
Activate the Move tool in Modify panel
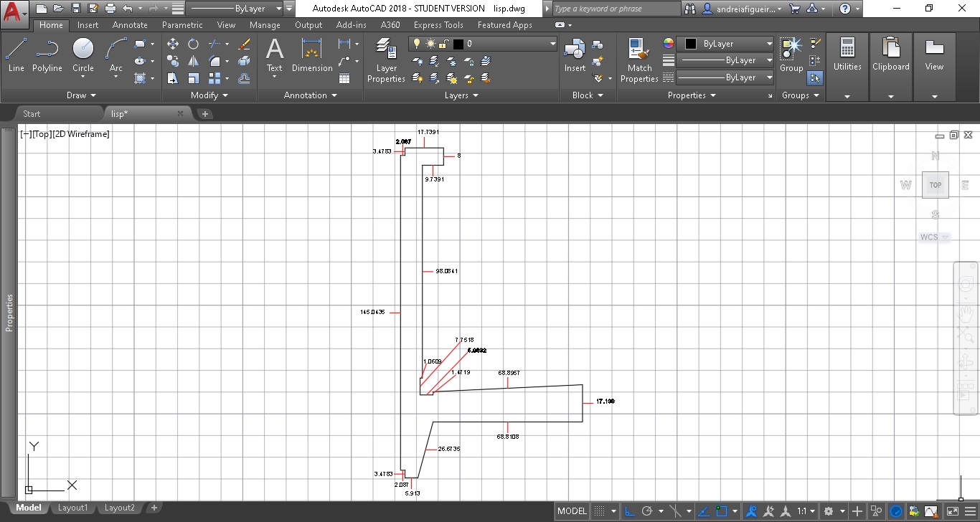click(173, 44)
